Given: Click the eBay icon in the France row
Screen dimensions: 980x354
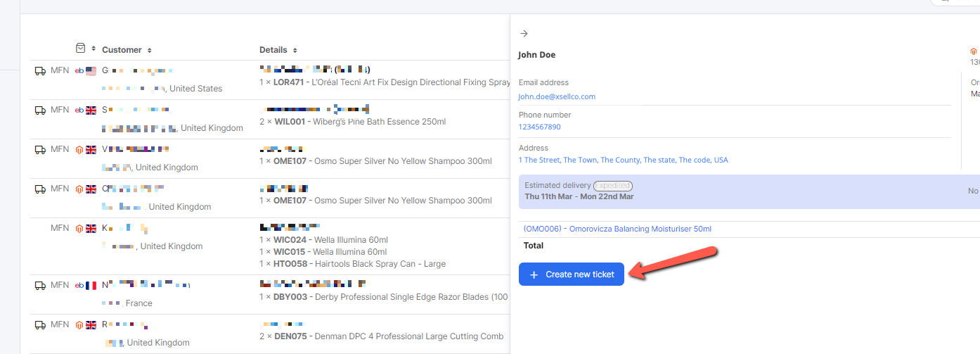Looking at the screenshot, I should [79, 285].
